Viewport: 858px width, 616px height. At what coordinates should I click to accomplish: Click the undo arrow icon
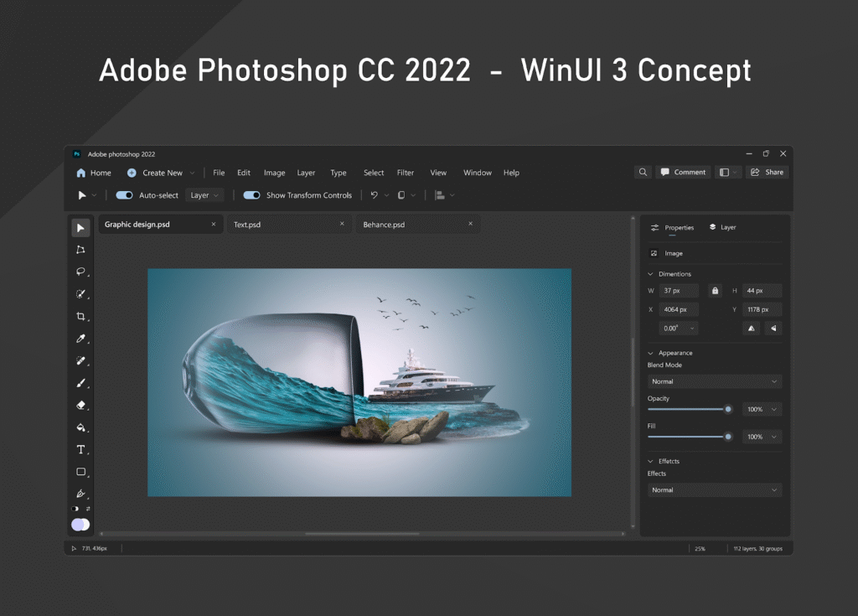375,195
